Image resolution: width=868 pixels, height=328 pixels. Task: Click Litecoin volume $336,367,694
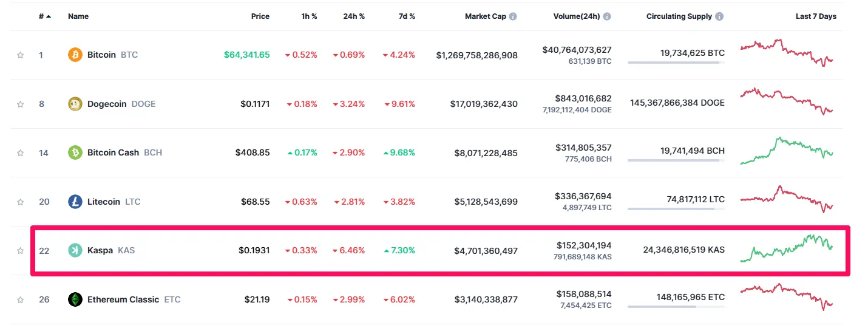pyautogui.click(x=583, y=196)
